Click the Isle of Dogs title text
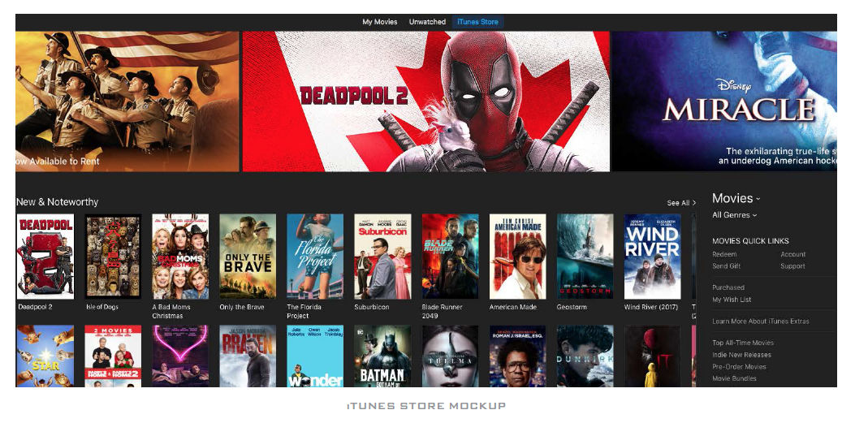The height and width of the screenshot is (423, 868). click(102, 307)
